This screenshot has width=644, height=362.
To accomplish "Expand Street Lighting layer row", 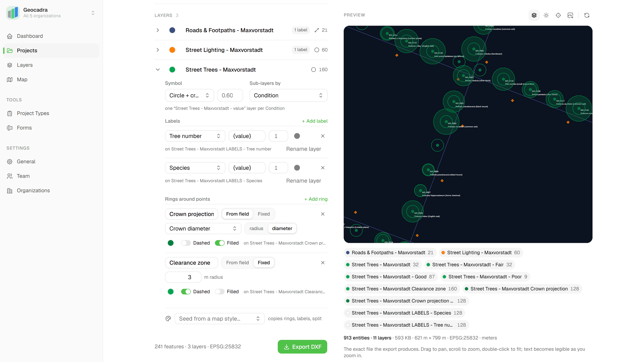I will point(158,50).
